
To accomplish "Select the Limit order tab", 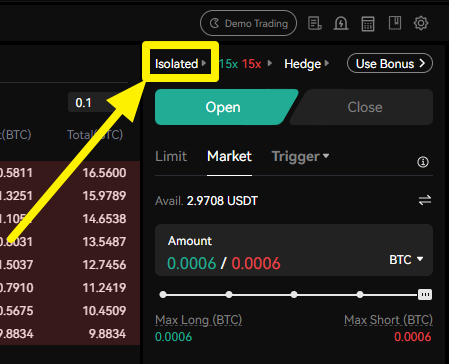I will click(171, 156).
